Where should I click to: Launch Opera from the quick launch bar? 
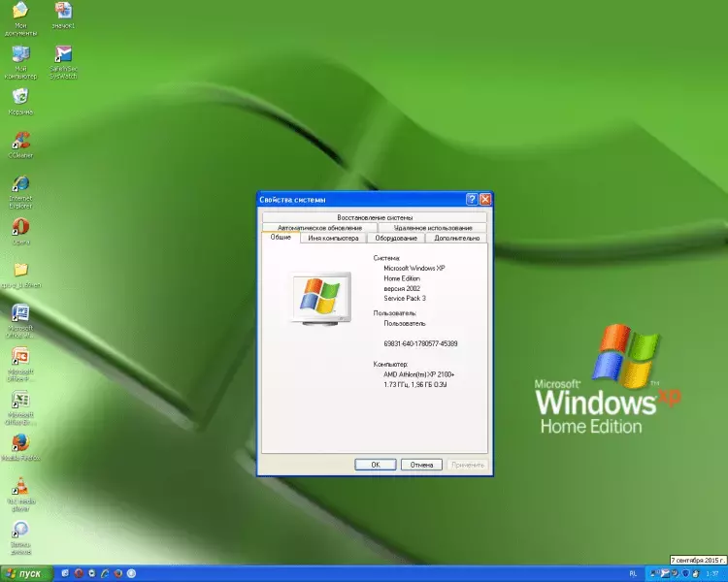pos(79,573)
